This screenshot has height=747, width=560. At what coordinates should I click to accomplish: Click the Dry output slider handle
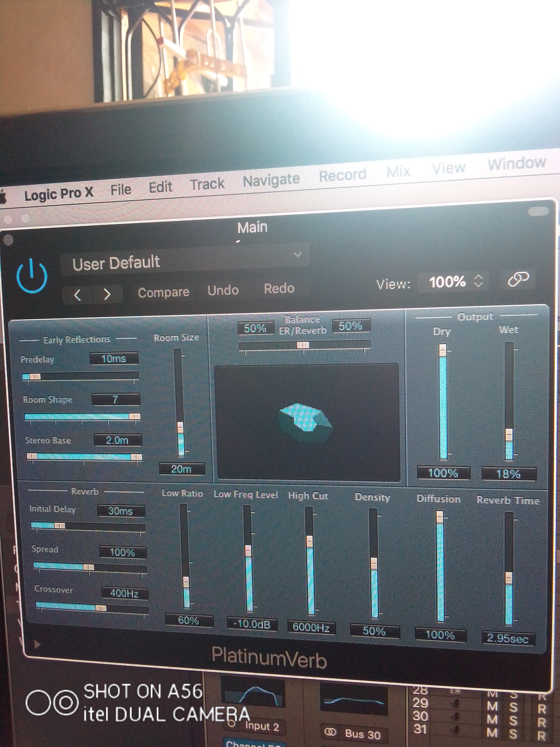point(442,350)
